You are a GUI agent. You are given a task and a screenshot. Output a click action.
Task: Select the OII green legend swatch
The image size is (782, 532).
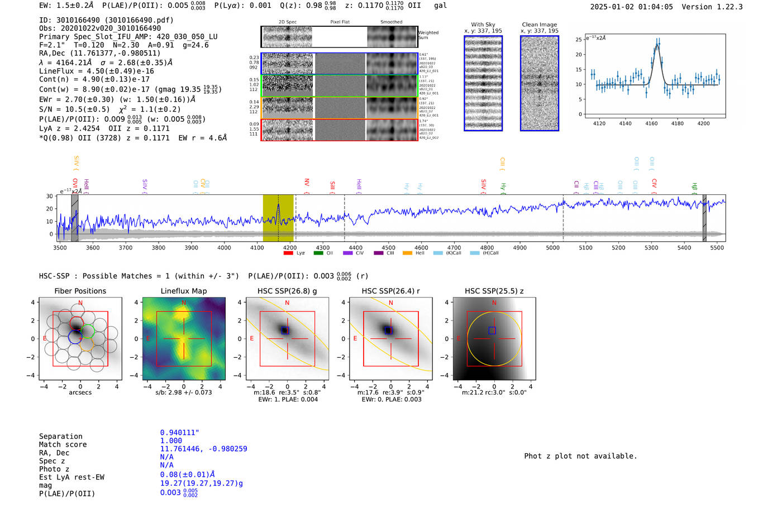[x=318, y=253]
